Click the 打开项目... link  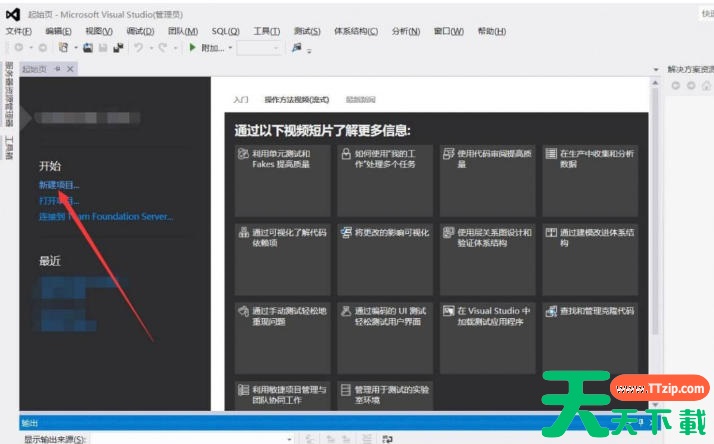pyautogui.click(x=59, y=201)
